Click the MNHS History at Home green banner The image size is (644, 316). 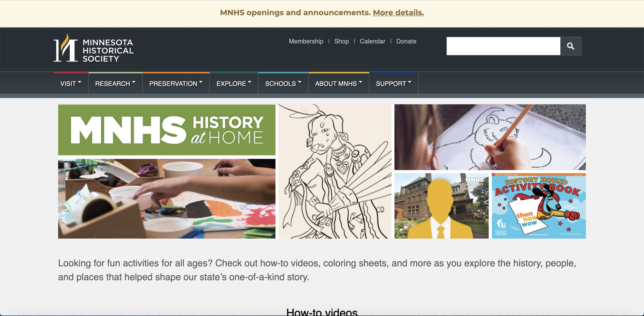167,130
